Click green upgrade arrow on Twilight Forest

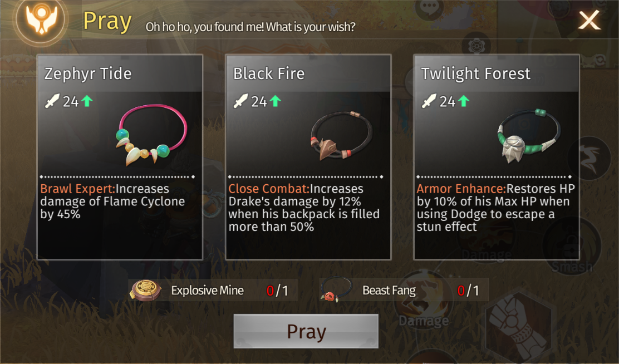click(x=464, y=101)
